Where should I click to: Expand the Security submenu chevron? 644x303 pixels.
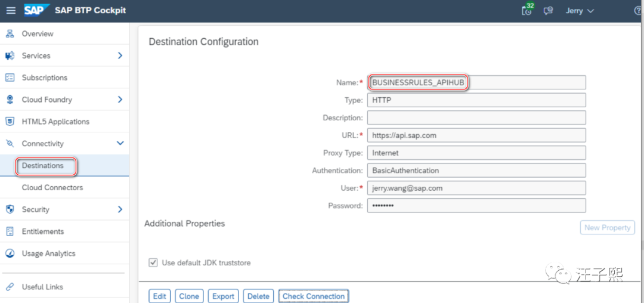pos(120,209)
